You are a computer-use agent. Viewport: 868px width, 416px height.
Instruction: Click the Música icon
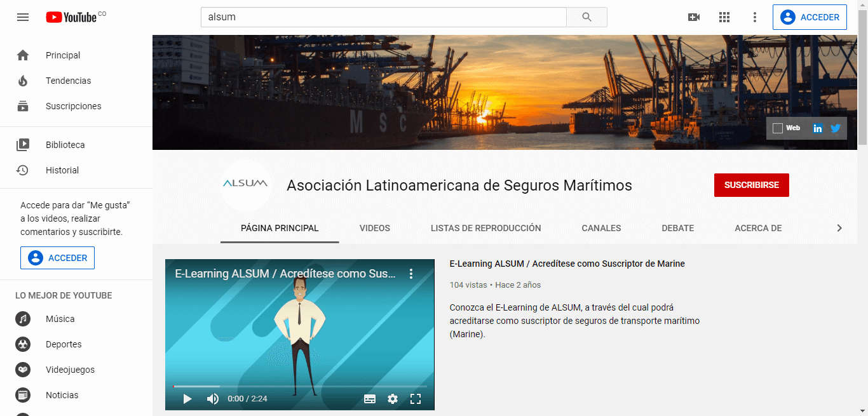pyautogui.click(x=23, y=319)
